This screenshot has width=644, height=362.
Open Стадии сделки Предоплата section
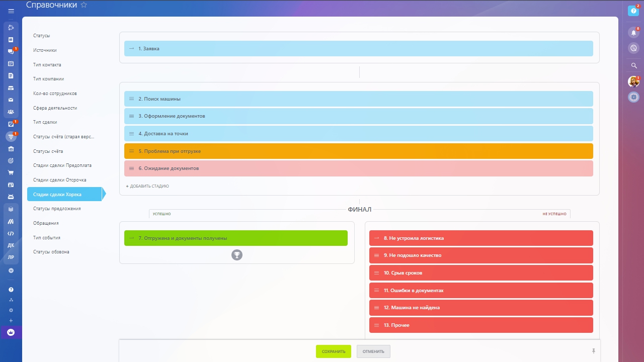[x=62, y=165]
